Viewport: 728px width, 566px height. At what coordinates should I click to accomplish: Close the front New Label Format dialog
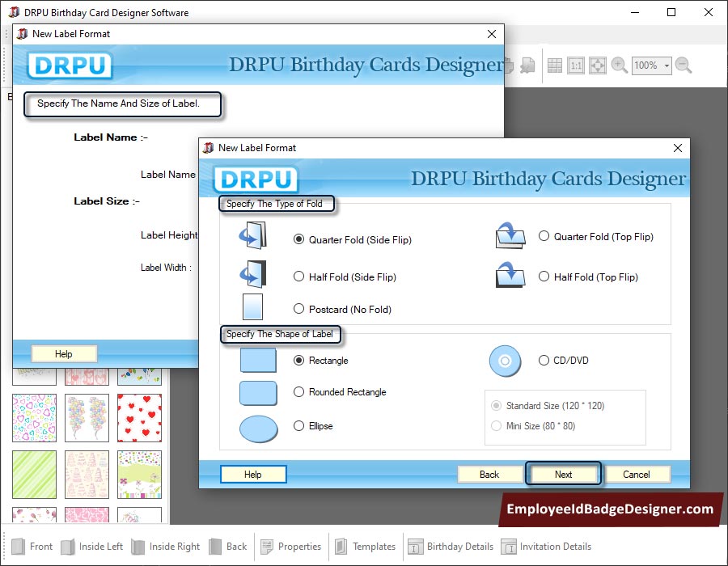[x=677, y=147]
